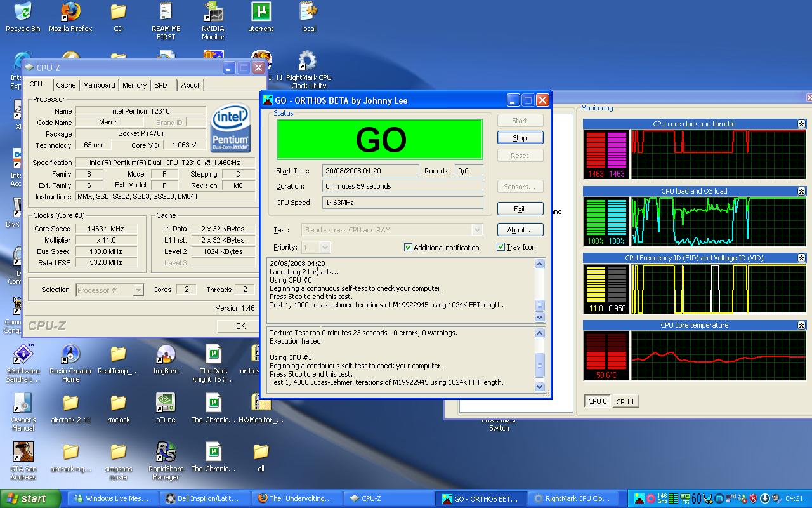Switch to Dell Inspiron/Latit... taskbar item

tap(204, 498)
